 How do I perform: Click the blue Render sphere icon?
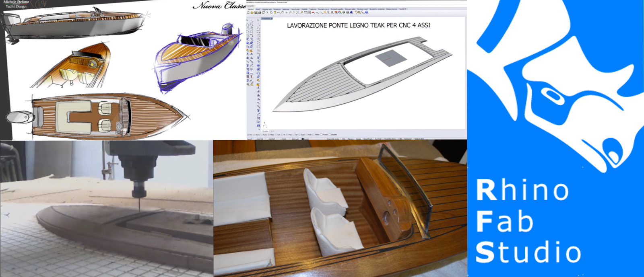pyautogui.click(x=351, y=12)
